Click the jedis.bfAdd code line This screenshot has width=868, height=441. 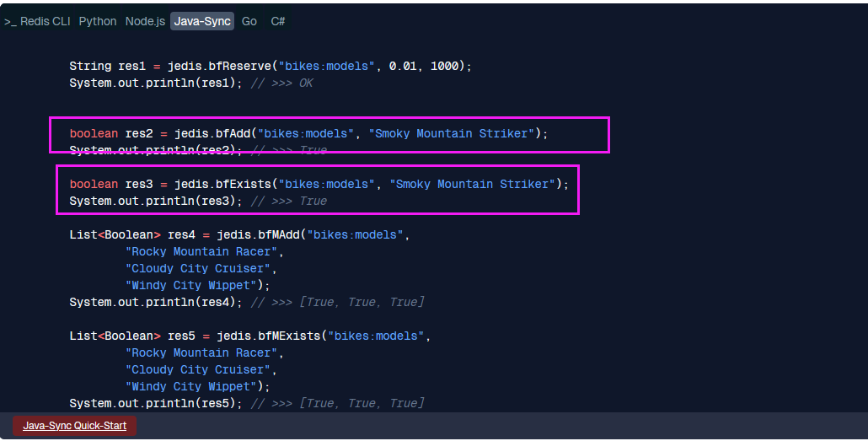[x=309, y=133]
